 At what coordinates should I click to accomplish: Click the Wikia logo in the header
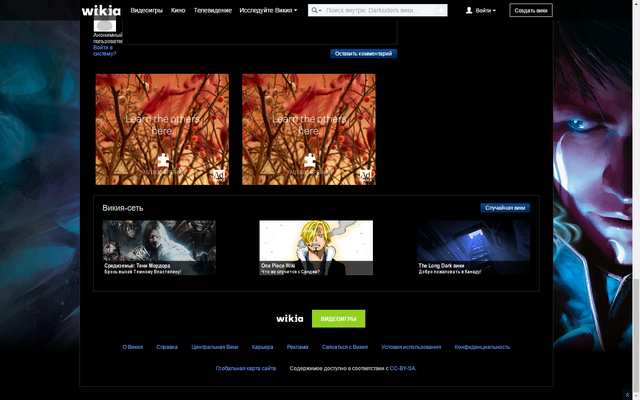pos(101,10)
